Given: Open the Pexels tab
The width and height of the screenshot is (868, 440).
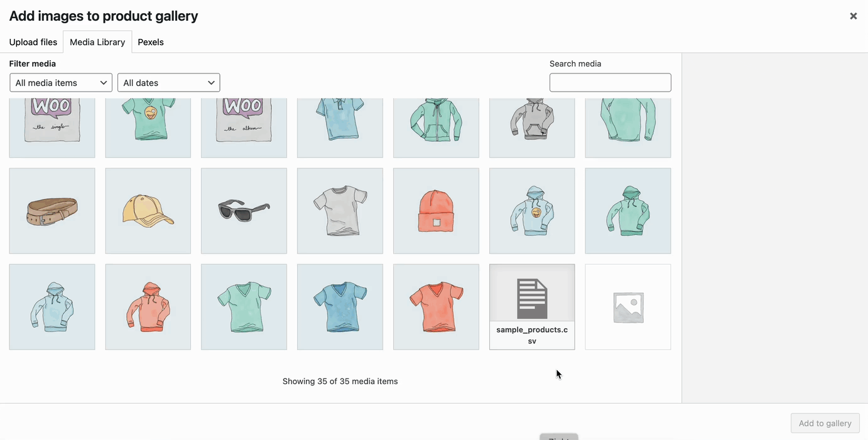Looking at the screenshot, I should click(x=150, y=41).
